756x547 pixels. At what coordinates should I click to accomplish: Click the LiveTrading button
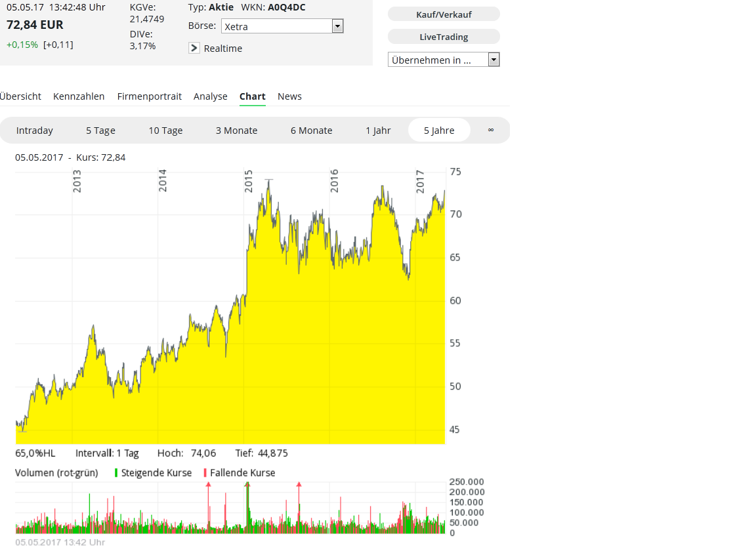[444, 37]
